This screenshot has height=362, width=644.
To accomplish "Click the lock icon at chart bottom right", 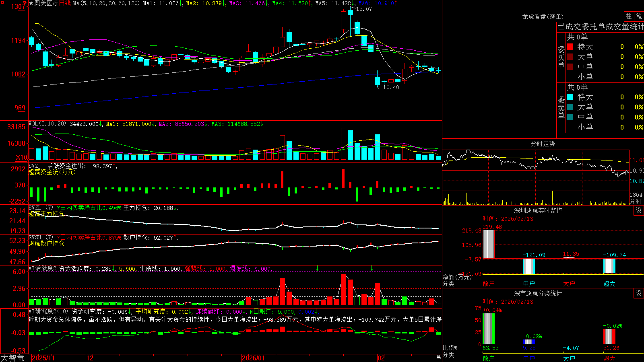I will (438, 357).
